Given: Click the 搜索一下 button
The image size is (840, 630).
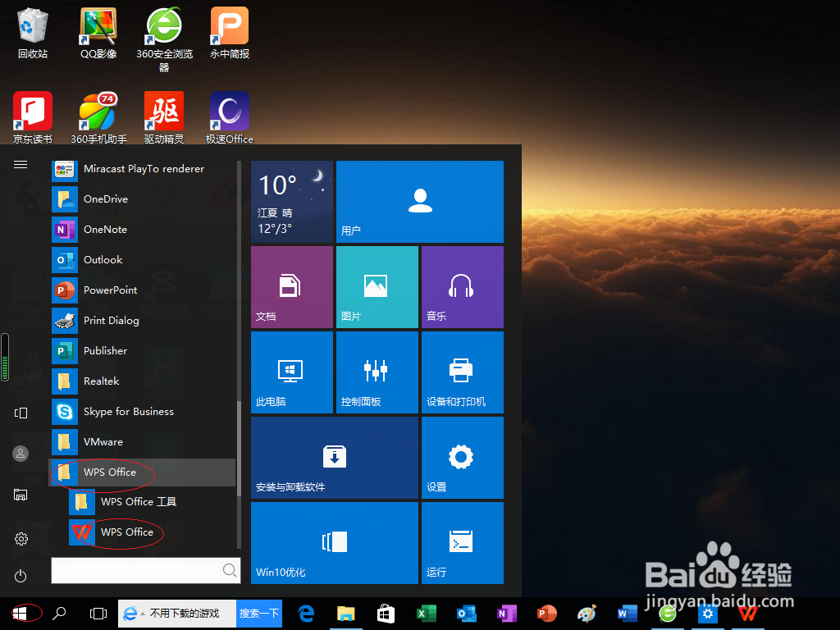Looking at the screenshot, I should pyautogui.click(x=258, y=613).
